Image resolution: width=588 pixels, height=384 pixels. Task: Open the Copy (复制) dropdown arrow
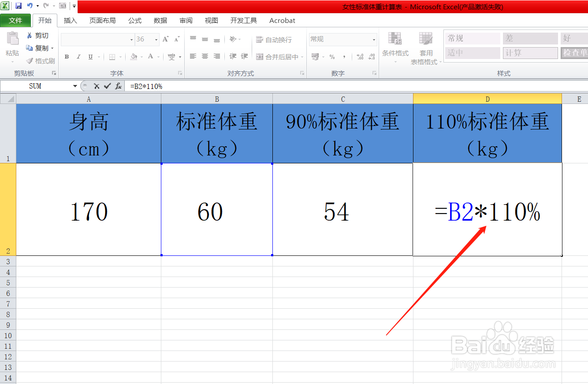[x=52, y=48]
